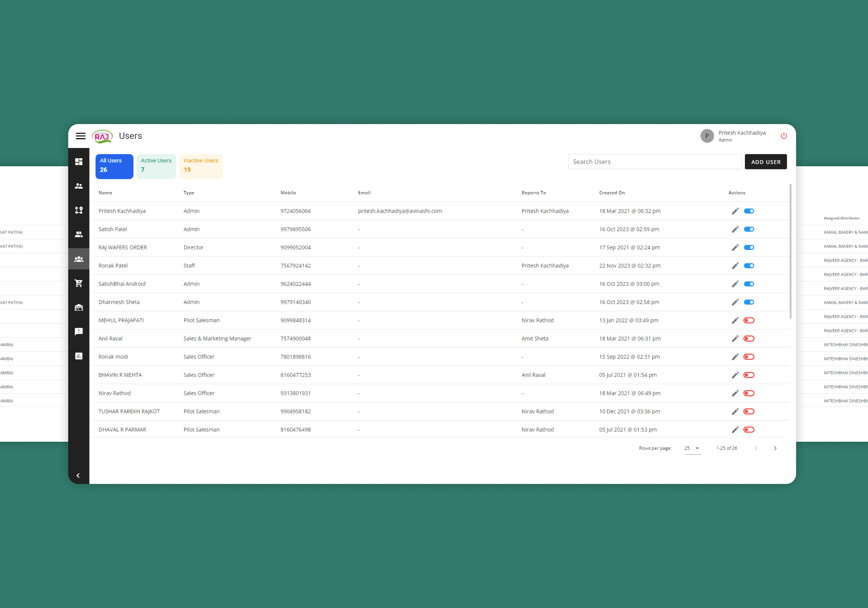Open the hamburger menu icon

click(x=81, y=136)
